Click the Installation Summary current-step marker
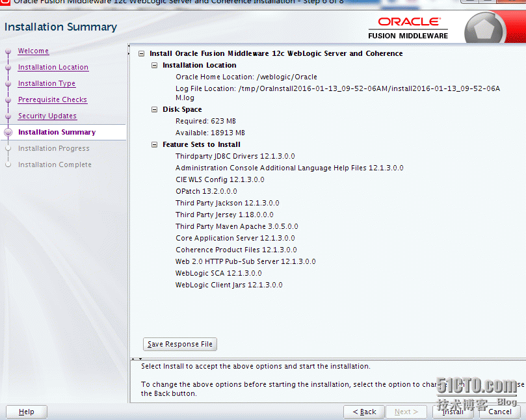 [x=8, y=133]
